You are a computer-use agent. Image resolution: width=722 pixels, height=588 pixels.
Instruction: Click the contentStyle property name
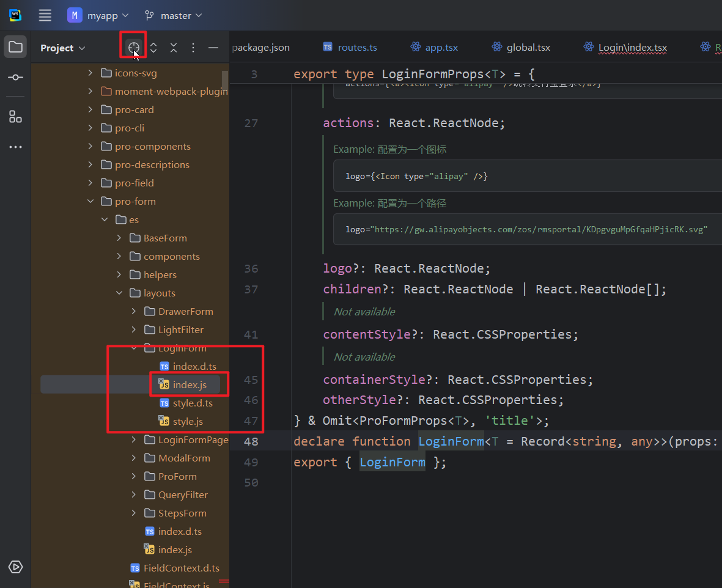[x=367, y=334]
